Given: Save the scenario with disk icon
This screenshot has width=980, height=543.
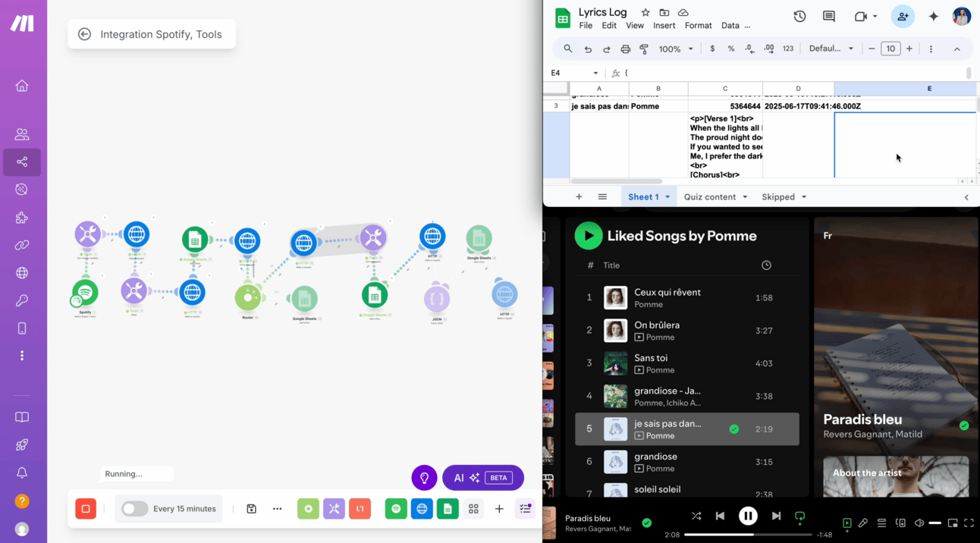Looking at the screenshot, I should pos(252,509).
